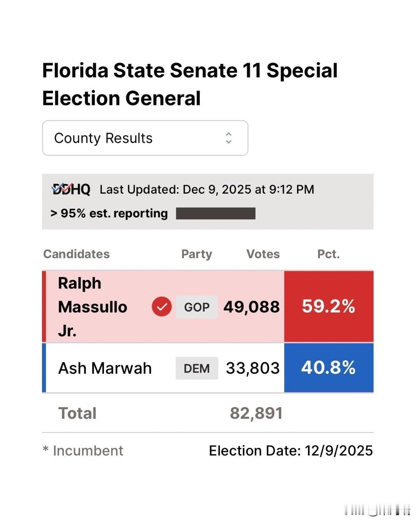Click the blue 40.8% percentage box
The image size is (420, 525).
pyautogui.click(x=329, y=367)
